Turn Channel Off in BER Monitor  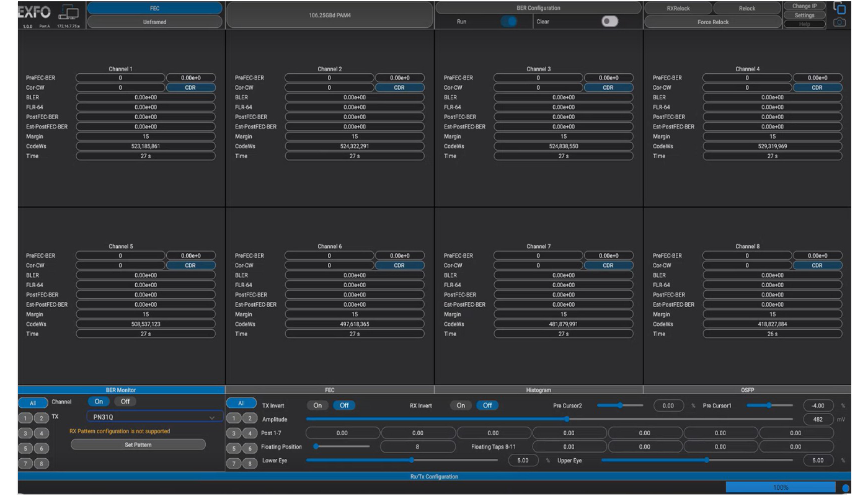125,402
